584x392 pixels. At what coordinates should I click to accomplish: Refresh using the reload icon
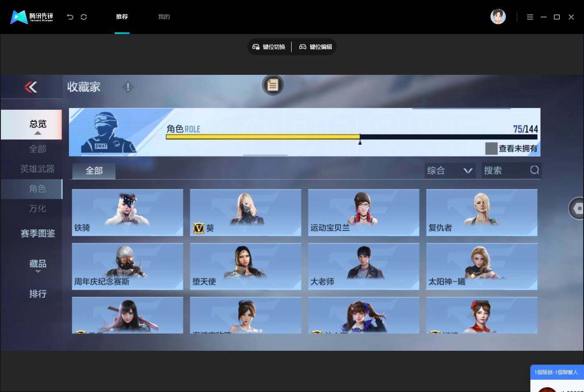coord(84,17)
